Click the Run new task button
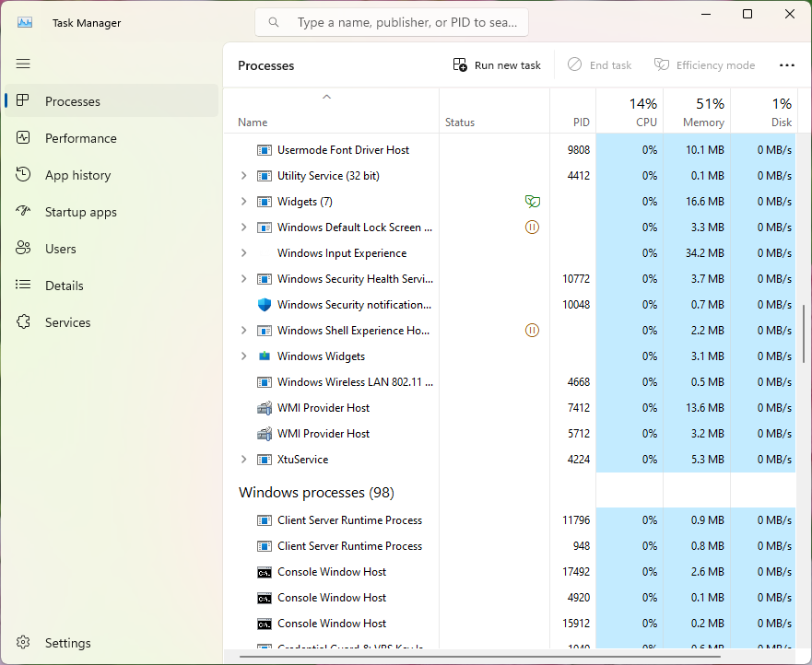Viewport: 812px width, 665px height. pyautogui.click(x=497, y=65)
